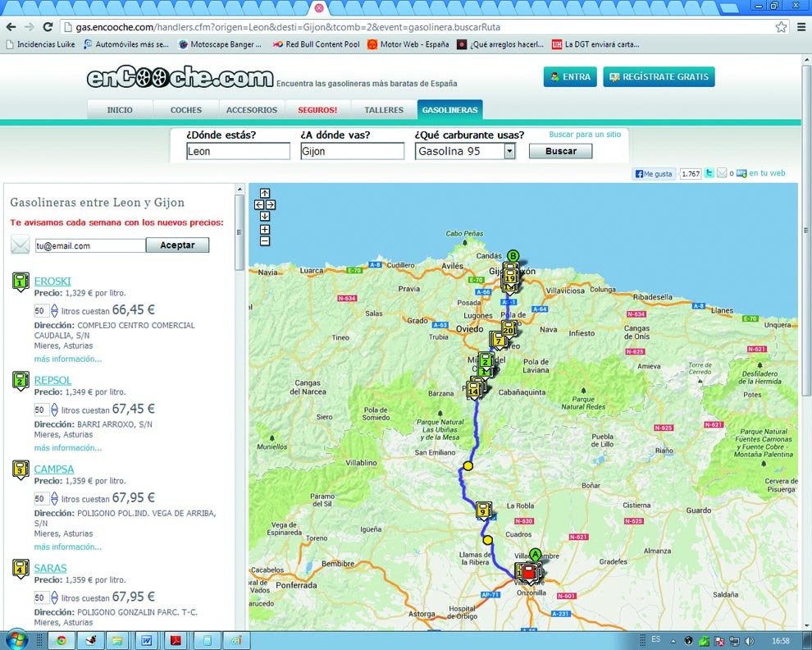
Task: Zoom in the map with plus icon
Action: click(265, 229)
